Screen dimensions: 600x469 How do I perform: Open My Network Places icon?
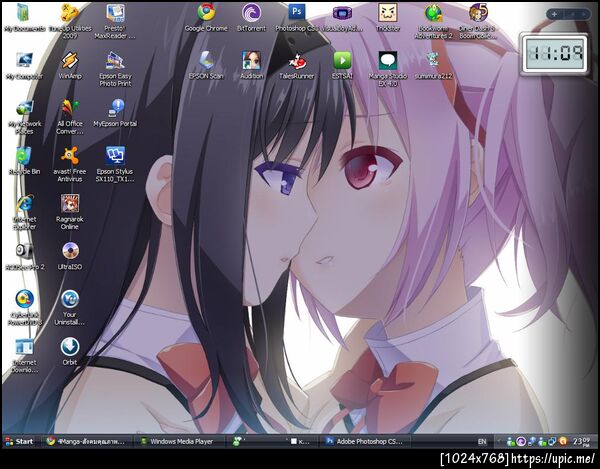click(24, 117)
